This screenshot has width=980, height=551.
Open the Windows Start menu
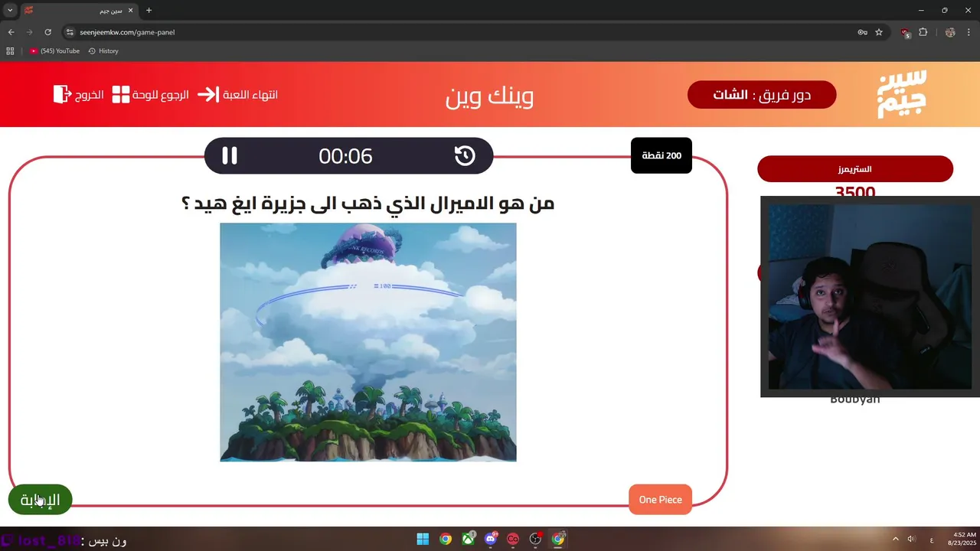pos(423,539)
